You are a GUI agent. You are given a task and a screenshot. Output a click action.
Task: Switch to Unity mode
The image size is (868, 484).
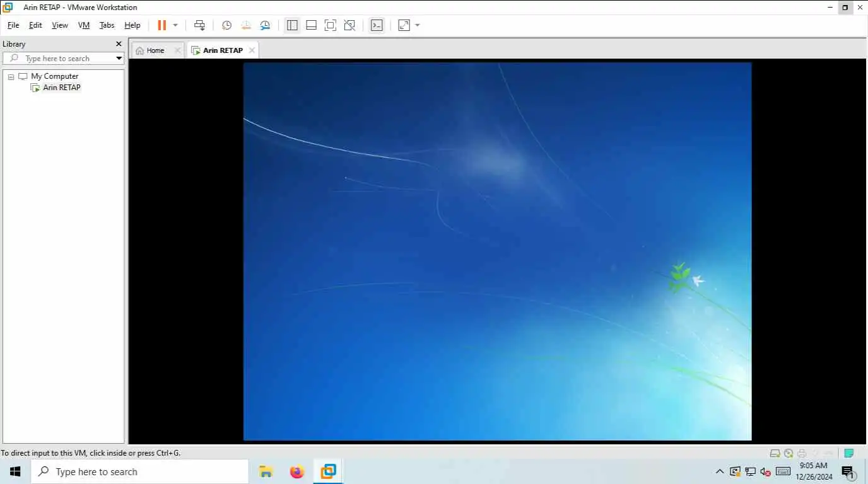click(349, 25)
